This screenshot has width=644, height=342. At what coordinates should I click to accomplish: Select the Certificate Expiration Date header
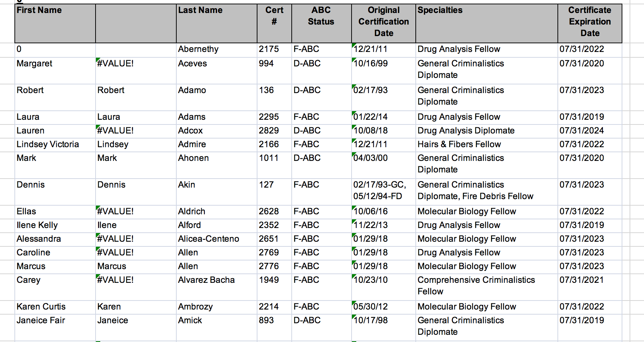[x=590, y=23]
